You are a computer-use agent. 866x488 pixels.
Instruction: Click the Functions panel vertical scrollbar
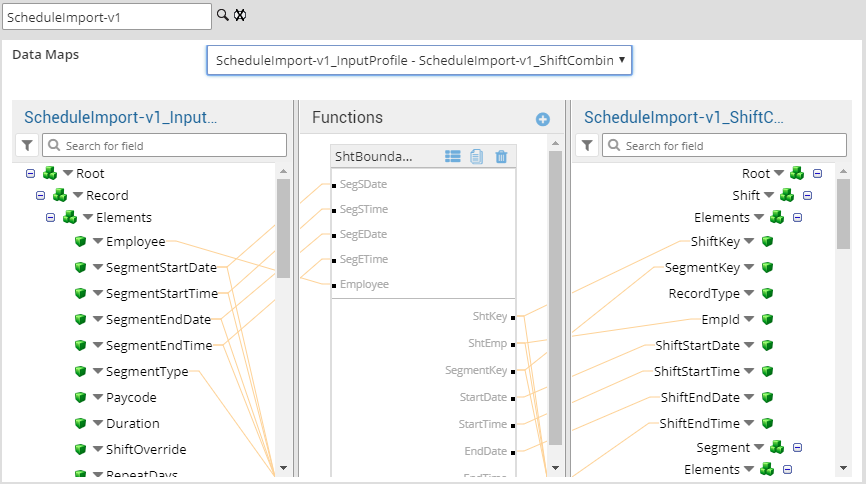pyautogui.click(x=556, y=300)
